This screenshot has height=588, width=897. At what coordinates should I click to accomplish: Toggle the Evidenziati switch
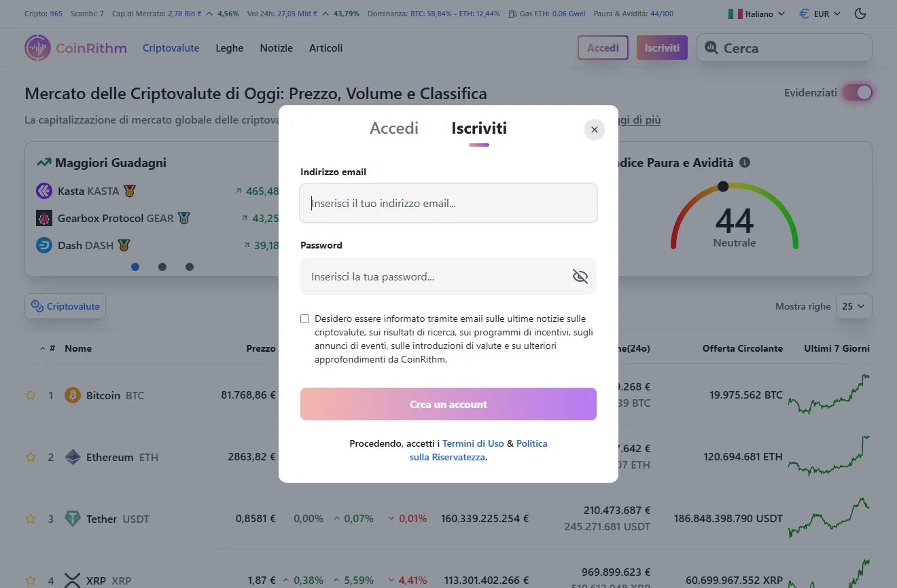tap(857, 92)
